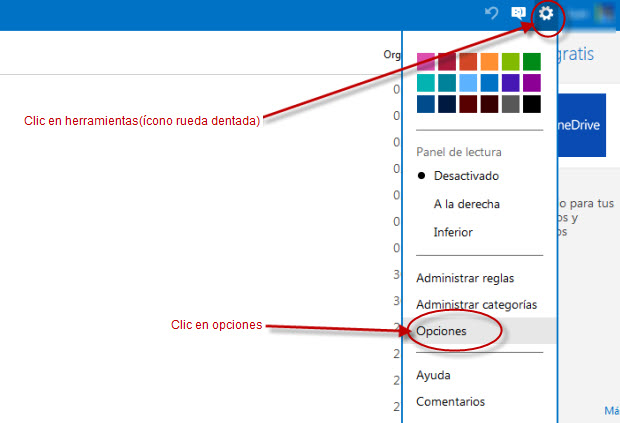This screenshot has height=423, width=620.
Task: Open Administrar categorías
Action: tap(476, 304)
